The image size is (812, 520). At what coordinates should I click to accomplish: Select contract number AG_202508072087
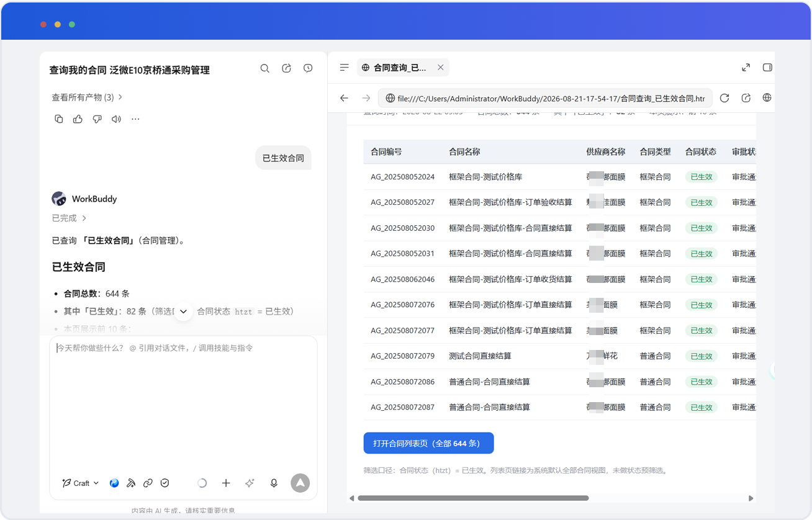click(x=402, y=407)
